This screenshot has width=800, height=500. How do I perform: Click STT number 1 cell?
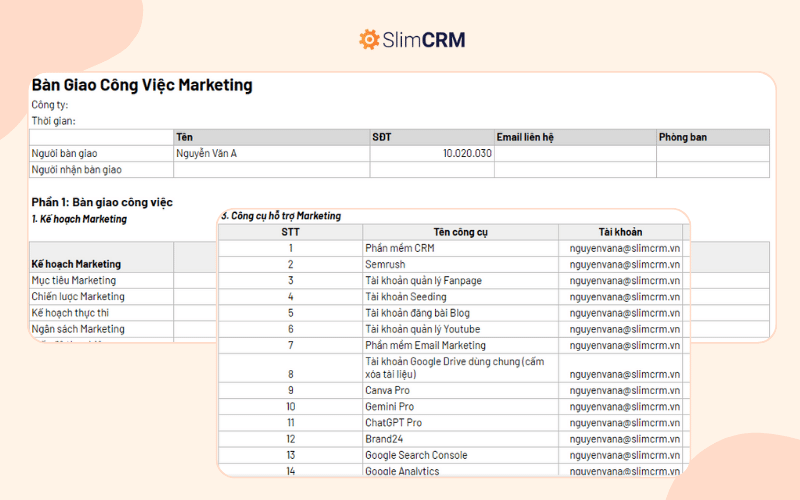[x=290, y=248]
